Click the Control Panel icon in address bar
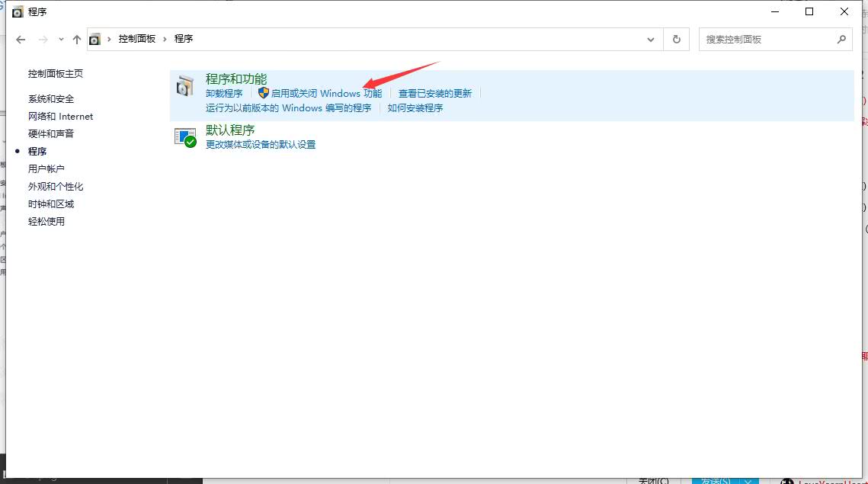 click(x=95, y=40)
